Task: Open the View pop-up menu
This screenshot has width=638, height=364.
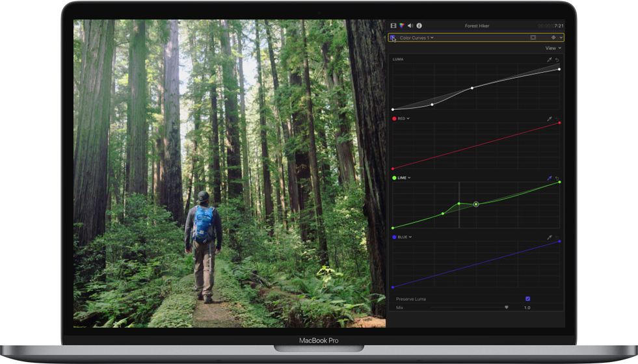Action: click(x=553, y=48)
